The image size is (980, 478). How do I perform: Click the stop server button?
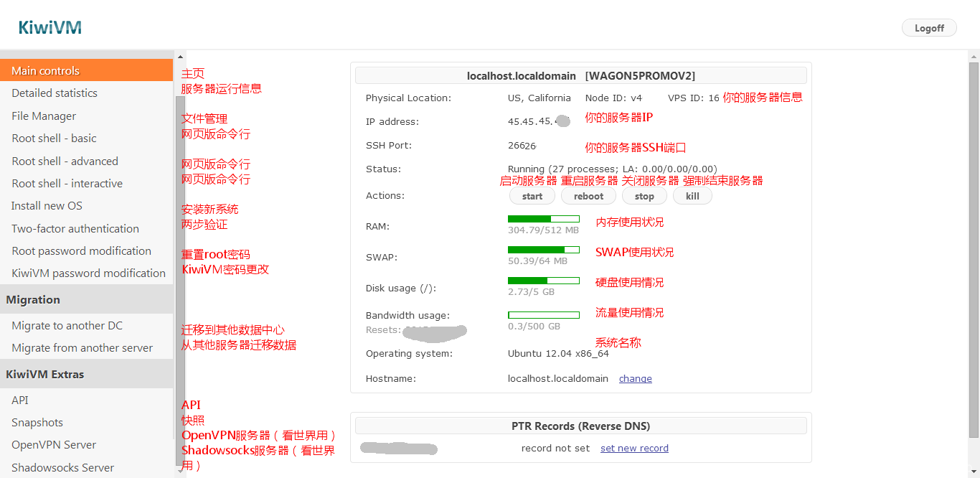(644, 196)
